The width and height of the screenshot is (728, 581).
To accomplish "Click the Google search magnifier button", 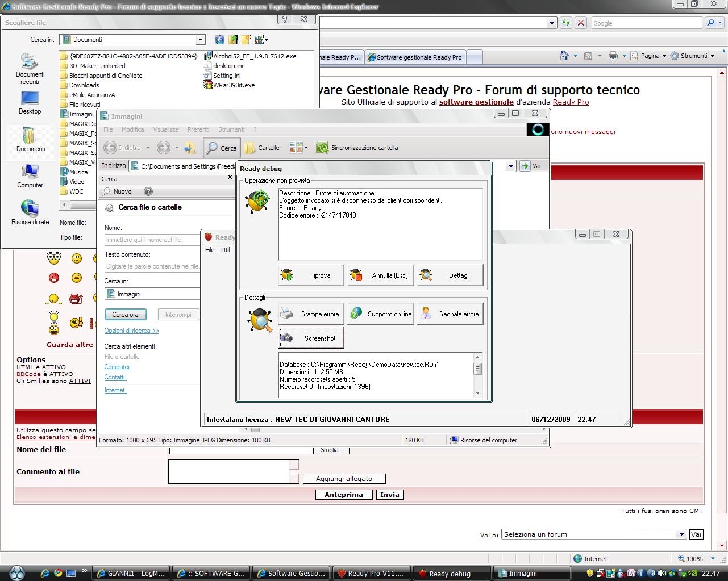I will (x=710, y=23).
